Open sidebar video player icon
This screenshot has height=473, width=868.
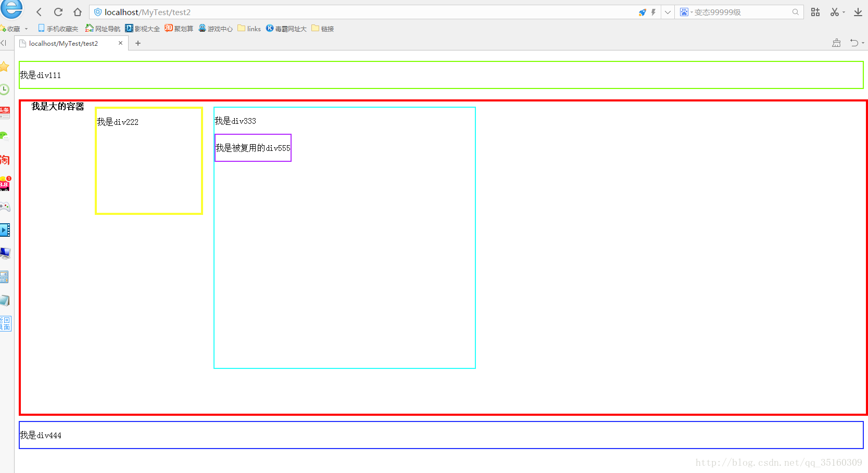(5, 230)
